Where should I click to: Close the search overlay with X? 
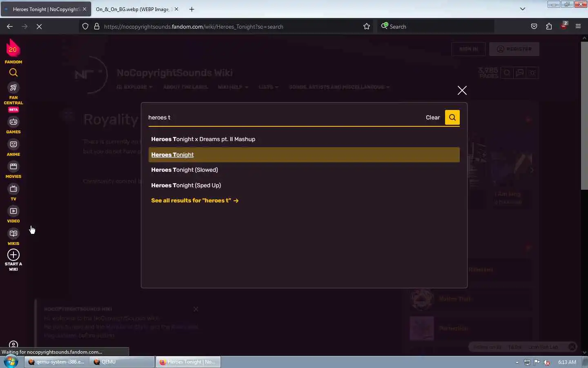(x=462, y=90)
